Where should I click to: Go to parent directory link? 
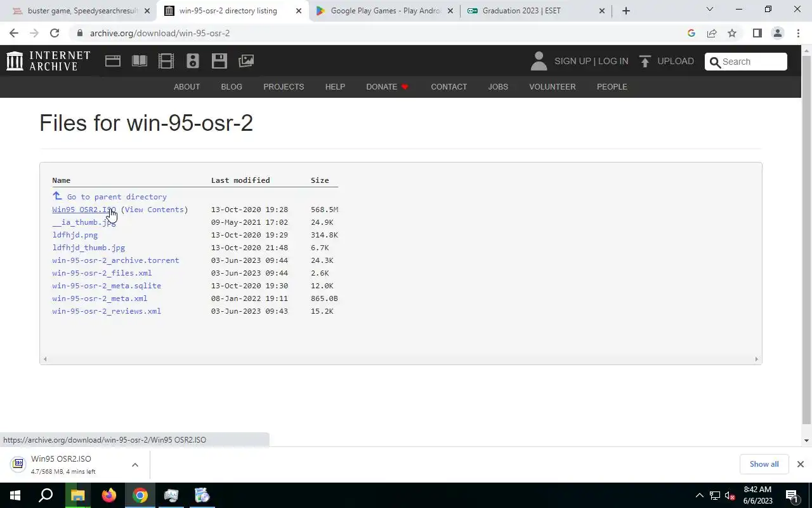pos(117,197)
